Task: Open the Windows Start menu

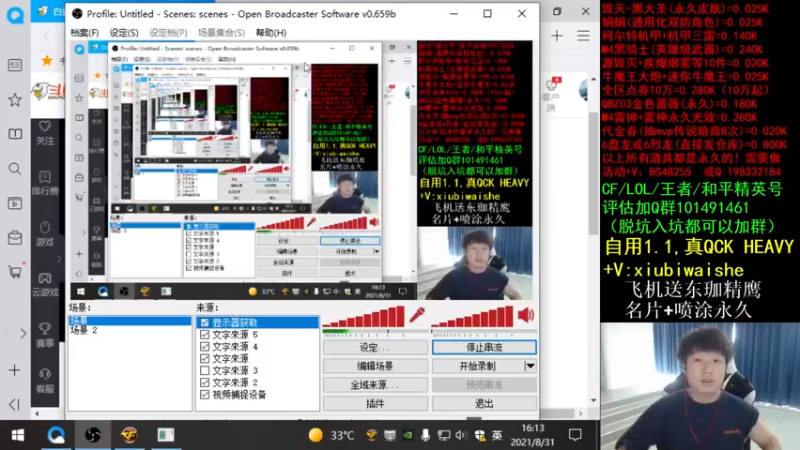Action: (x=18, y=435)
